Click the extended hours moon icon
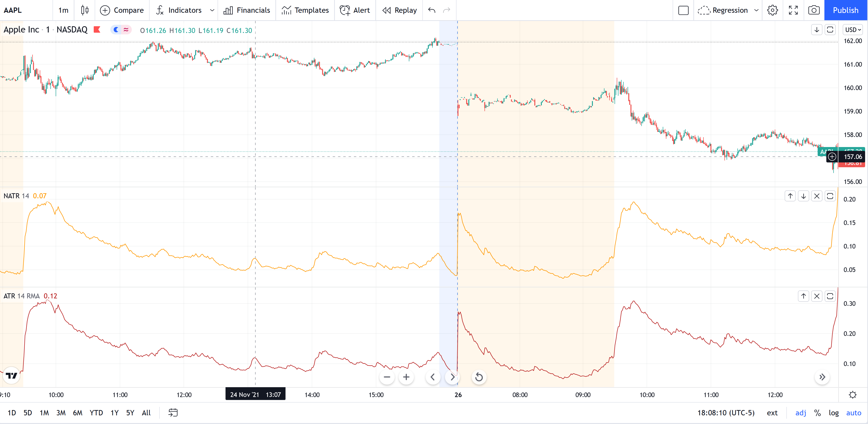 point(116,30)
